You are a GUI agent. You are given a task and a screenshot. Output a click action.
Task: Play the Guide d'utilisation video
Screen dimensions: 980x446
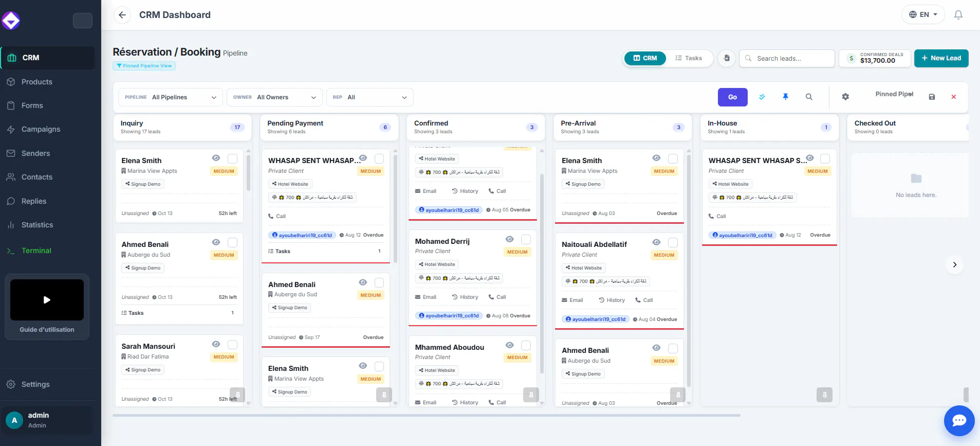[x=47, y=300]
